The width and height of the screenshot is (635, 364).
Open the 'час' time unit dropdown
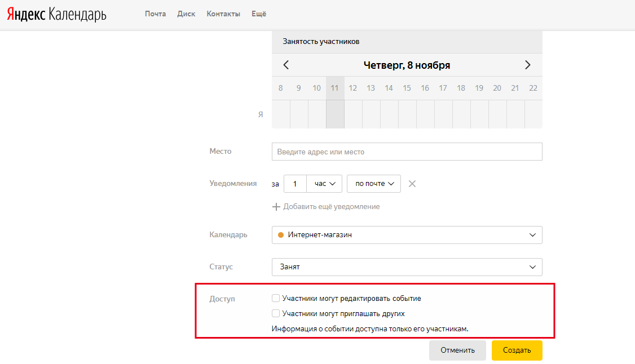[x=324, y=184]
